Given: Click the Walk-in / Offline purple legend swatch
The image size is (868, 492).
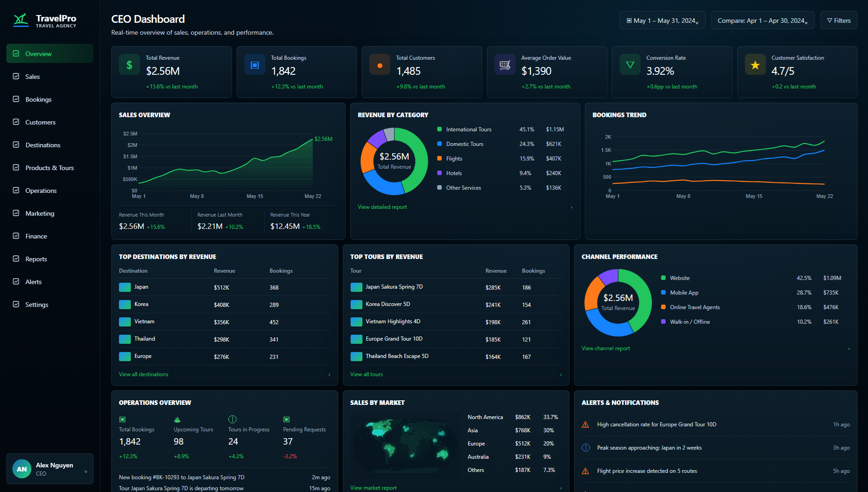Looking at the screenshot, I should tap(663, 321).
